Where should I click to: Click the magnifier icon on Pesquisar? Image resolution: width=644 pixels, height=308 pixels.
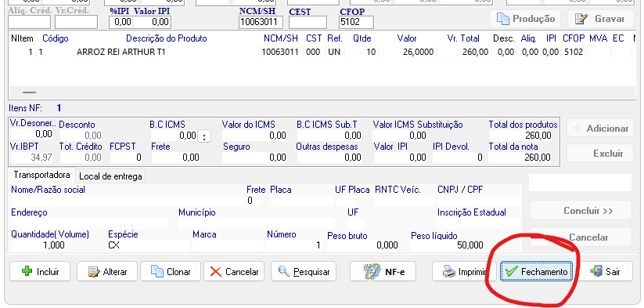tap(284, 271)
